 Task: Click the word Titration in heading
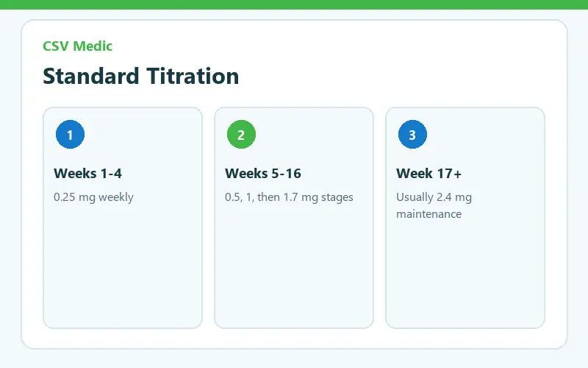point(193,76)
